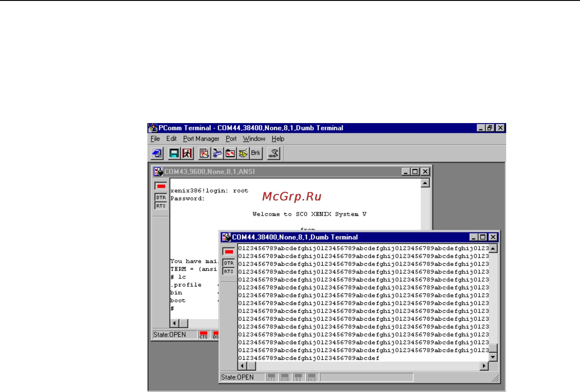Open the Edit menu
Image resolution: width=580 pixels, height=392 pixels.
(x=171, y=139)
